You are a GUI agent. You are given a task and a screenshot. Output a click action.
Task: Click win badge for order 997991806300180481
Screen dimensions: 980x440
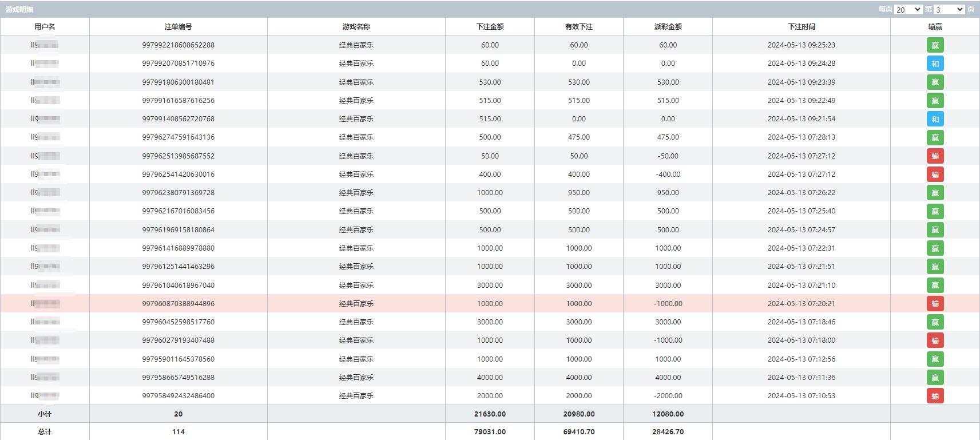[935, 82]
